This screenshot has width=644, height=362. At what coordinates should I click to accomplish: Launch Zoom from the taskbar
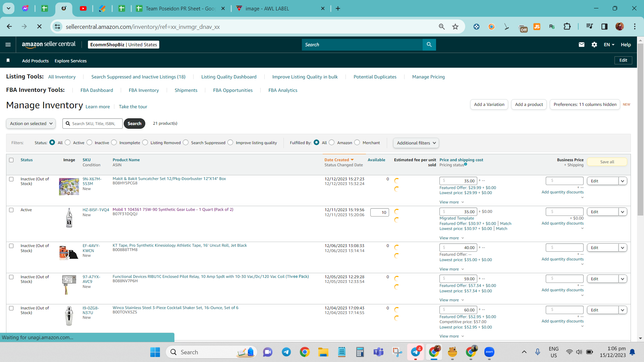[489, 352]
